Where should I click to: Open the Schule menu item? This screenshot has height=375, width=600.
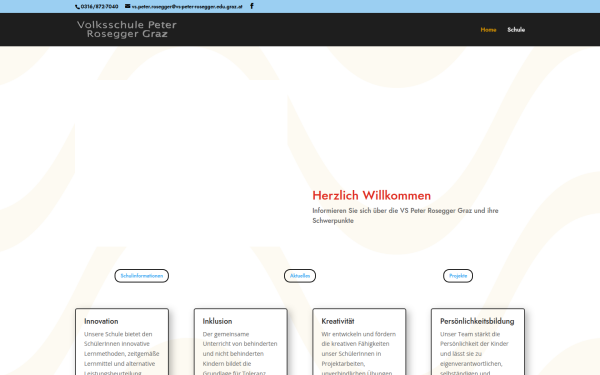click(516, 29)
